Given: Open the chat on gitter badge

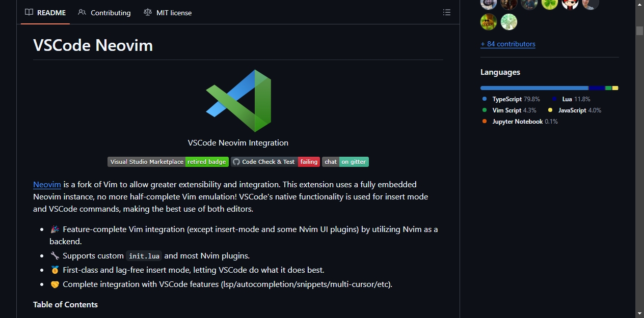Looking at the screenshot, I should pyautogui.click(x=345, y=162).
